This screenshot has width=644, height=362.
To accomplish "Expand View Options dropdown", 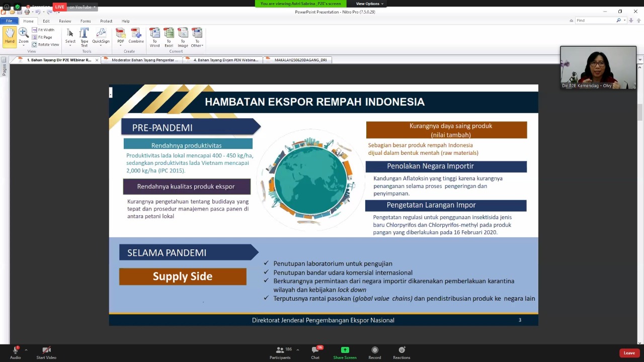I will click(370, 4).
